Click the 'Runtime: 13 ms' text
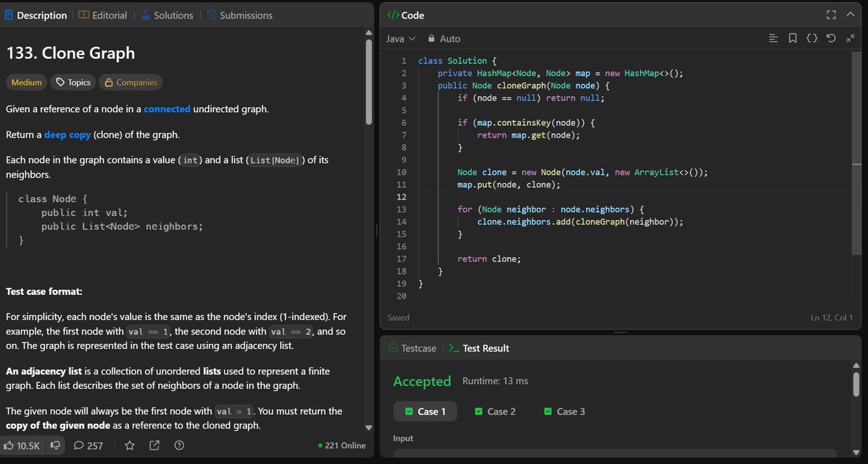This screenshot has height=464, width=868. 494,381
